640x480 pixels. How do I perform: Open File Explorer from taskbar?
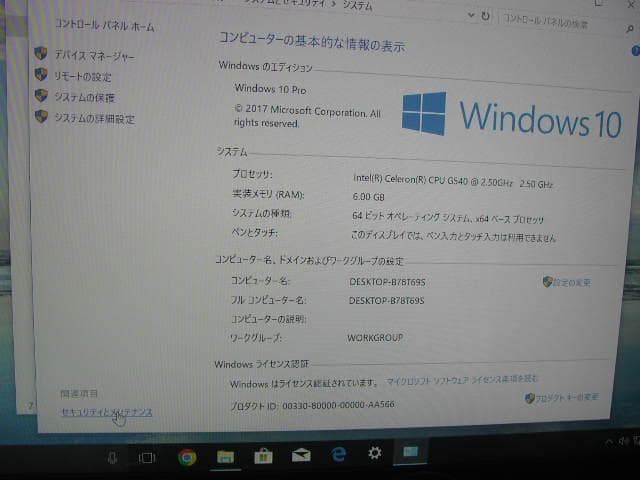225,457
